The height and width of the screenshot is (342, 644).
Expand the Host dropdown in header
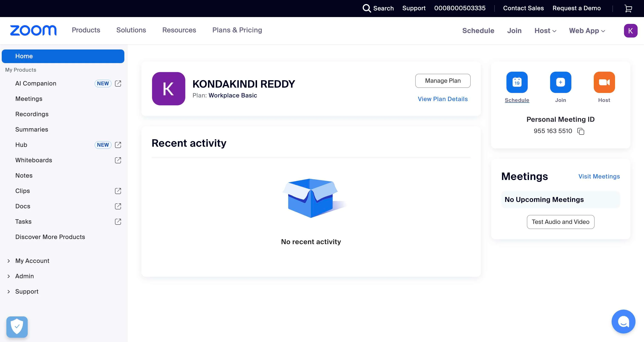point(545,30)
